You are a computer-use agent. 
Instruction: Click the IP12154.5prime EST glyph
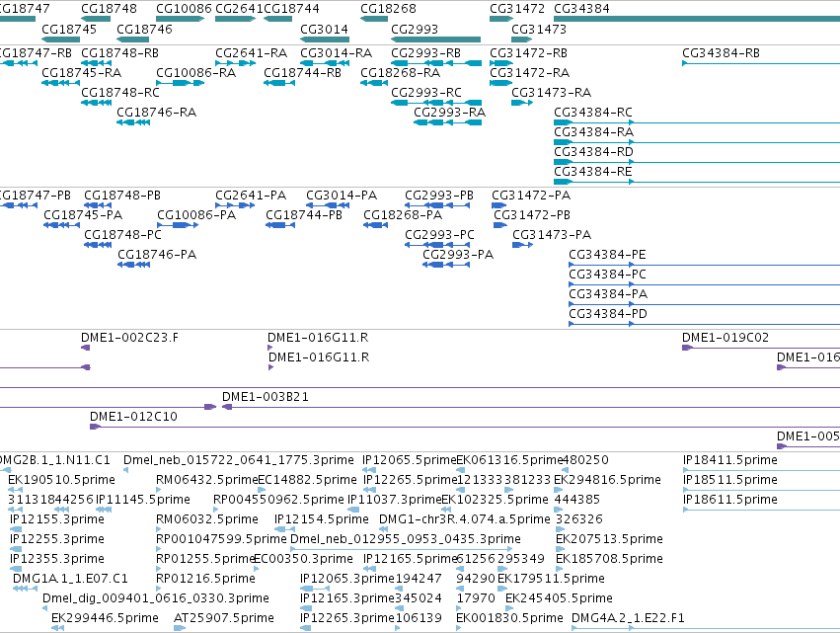click(x=284, y=530)
